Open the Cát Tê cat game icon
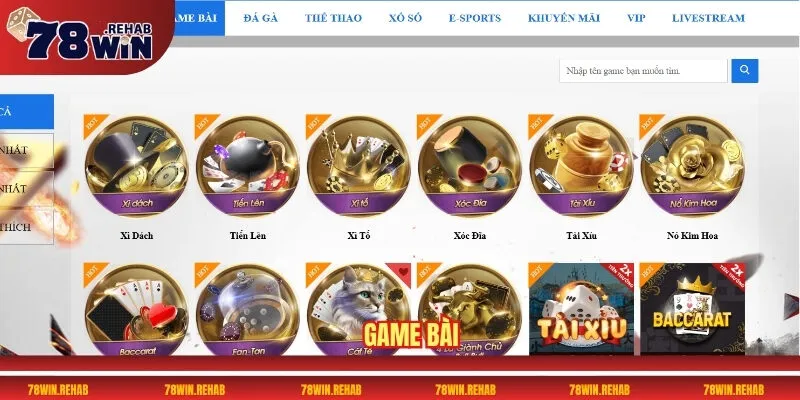The height and width of the screenshot is (400, 800). pos(359,310)
